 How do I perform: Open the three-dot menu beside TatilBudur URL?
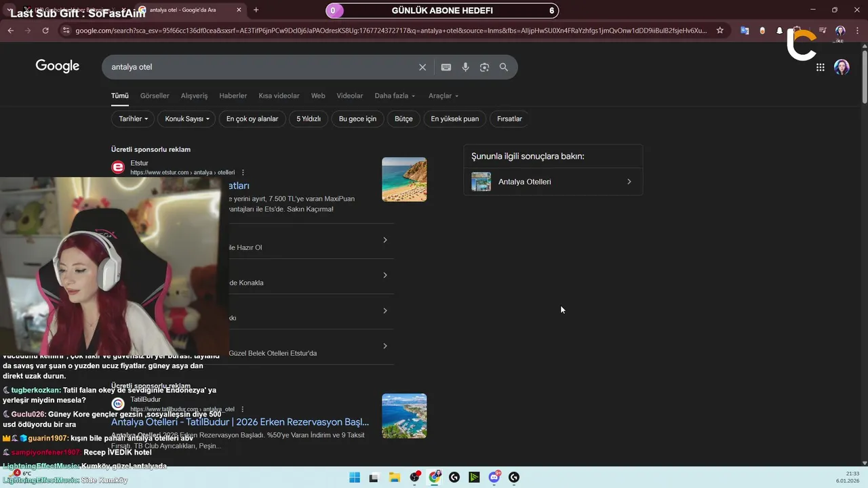242,409
